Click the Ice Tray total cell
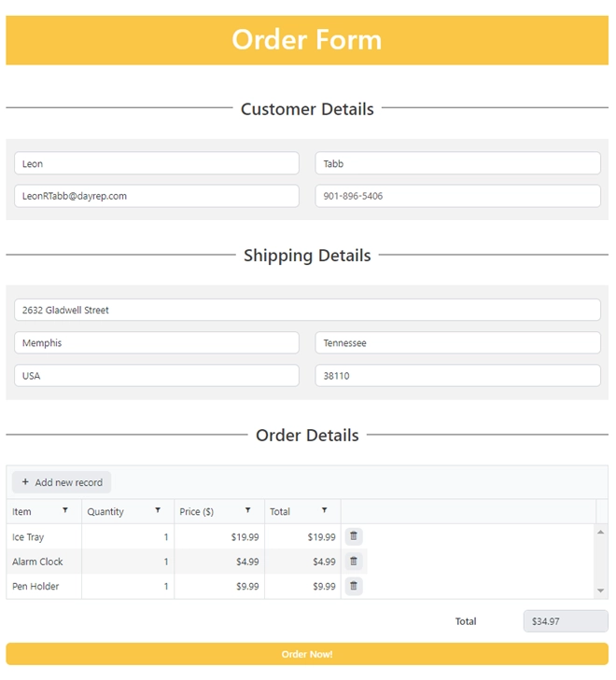The width and height of the screenshot is (616, 680). click(302, 537)
